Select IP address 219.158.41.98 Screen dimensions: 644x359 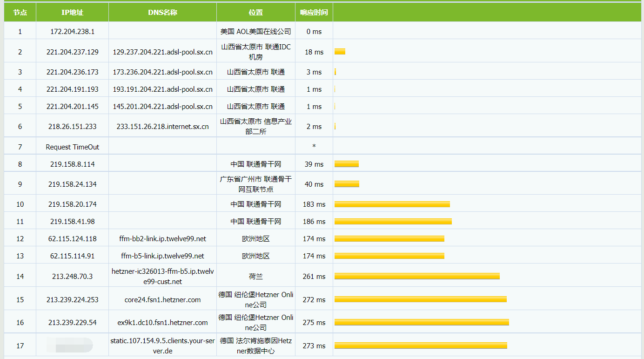73,222
